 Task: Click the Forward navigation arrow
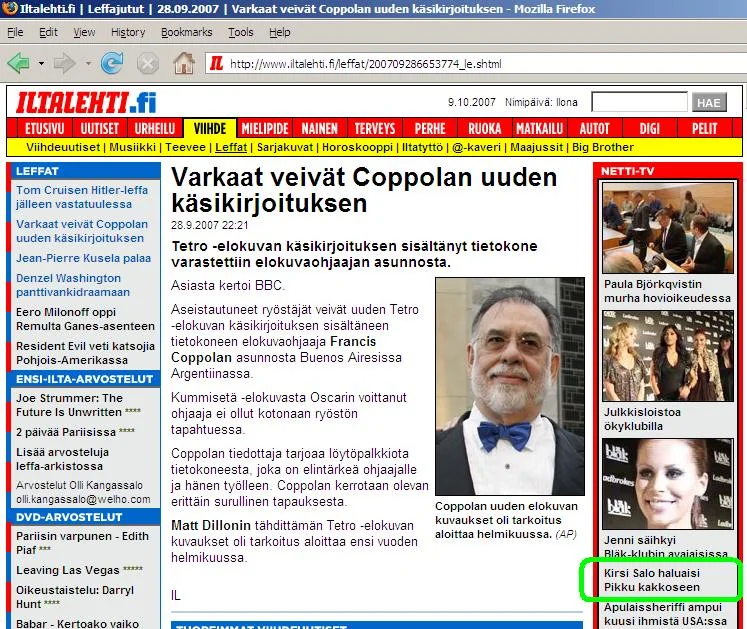[65, 64]
